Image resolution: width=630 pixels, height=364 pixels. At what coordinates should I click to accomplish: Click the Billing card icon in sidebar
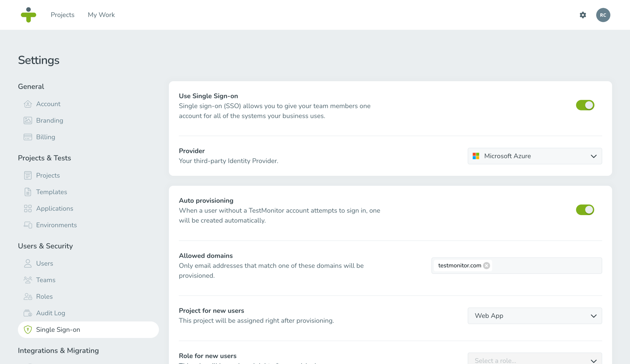point(28,137)
